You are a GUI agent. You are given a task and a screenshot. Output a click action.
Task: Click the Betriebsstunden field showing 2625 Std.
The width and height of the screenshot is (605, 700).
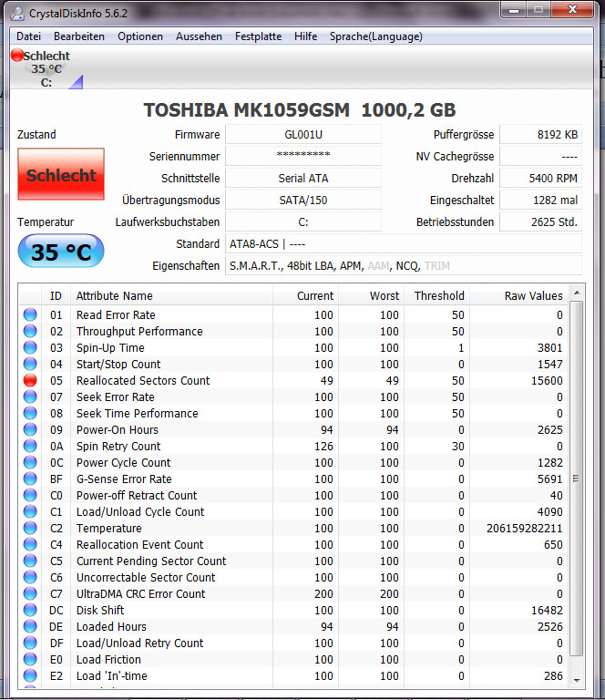540,221
